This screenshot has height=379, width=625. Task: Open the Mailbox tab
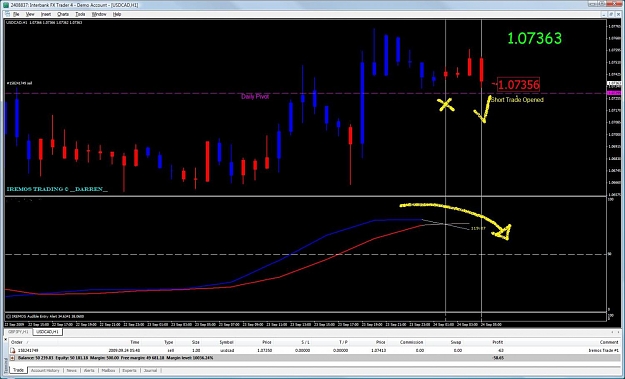coord(108,370)
